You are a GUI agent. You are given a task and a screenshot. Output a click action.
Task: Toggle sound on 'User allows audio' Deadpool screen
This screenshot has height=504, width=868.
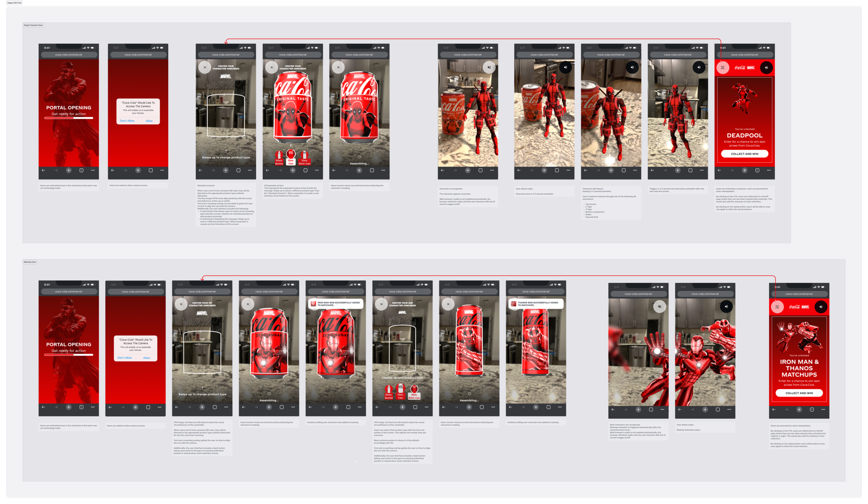[x=565, y=67]
